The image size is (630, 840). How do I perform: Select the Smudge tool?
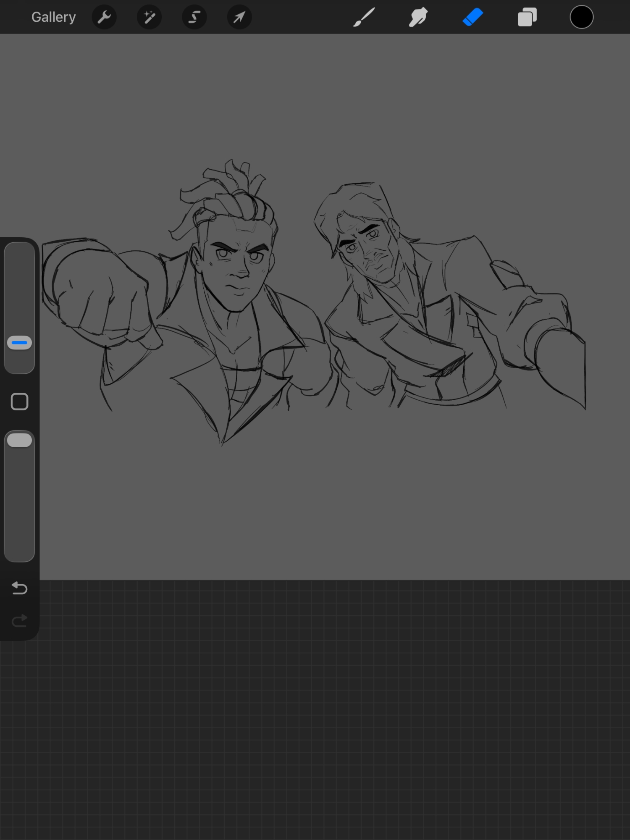pos(418,17)
